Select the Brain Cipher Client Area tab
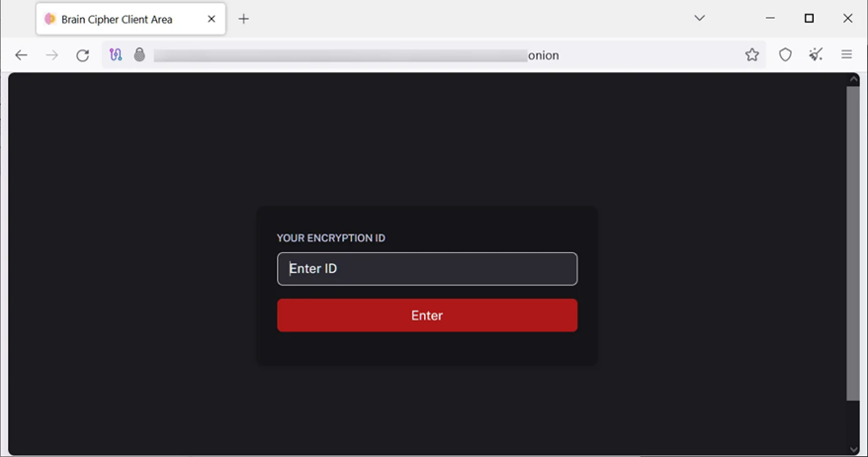 point(117,19)
